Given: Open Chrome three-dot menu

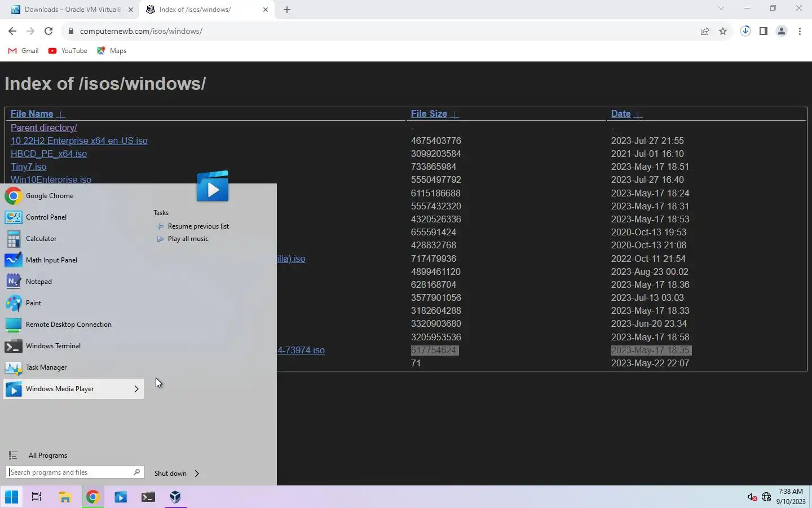Looking at the screenshot, I should click(800, 32).
